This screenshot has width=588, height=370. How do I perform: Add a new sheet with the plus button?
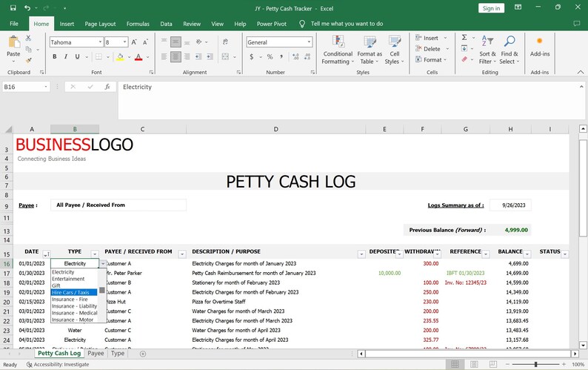[143, 354]
